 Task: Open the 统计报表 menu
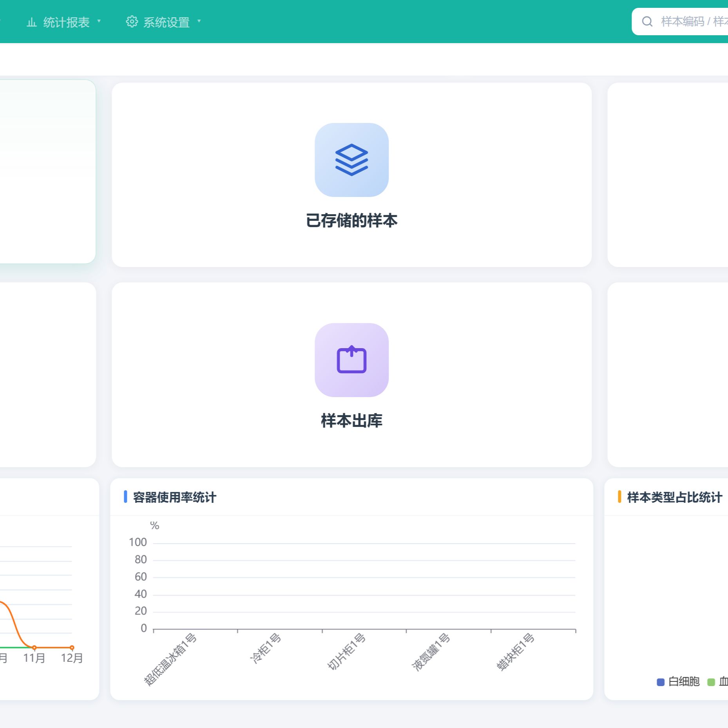click(x=64, y=22)
